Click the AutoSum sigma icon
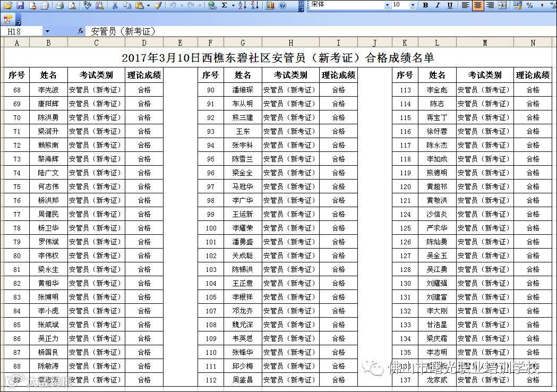Viewport: 557px width, 392px height. click(225, 5)
